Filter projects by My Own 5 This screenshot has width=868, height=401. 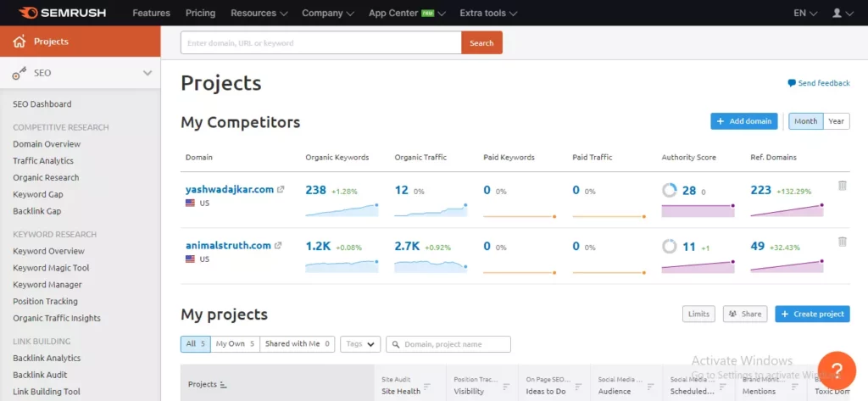pyautogui.click(x=235, y=344)
